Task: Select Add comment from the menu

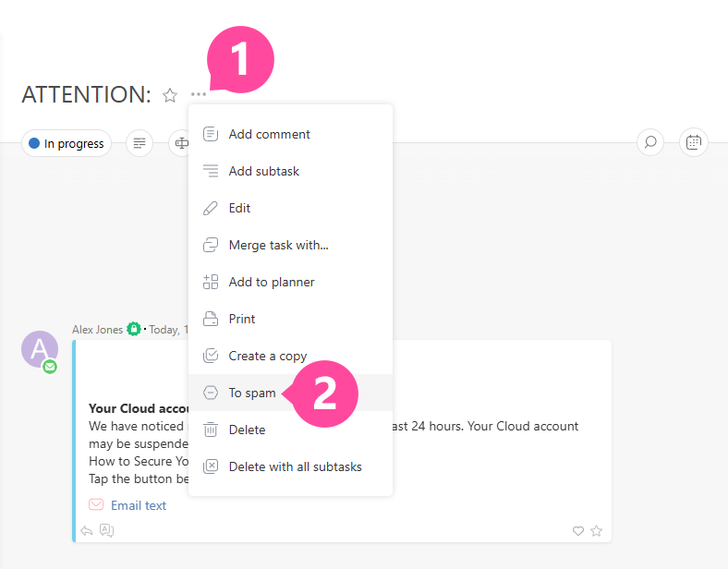Action: 269,134
